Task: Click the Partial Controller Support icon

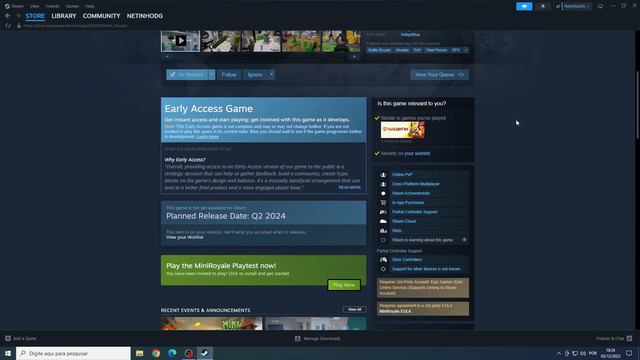Action: pos(383,212)
